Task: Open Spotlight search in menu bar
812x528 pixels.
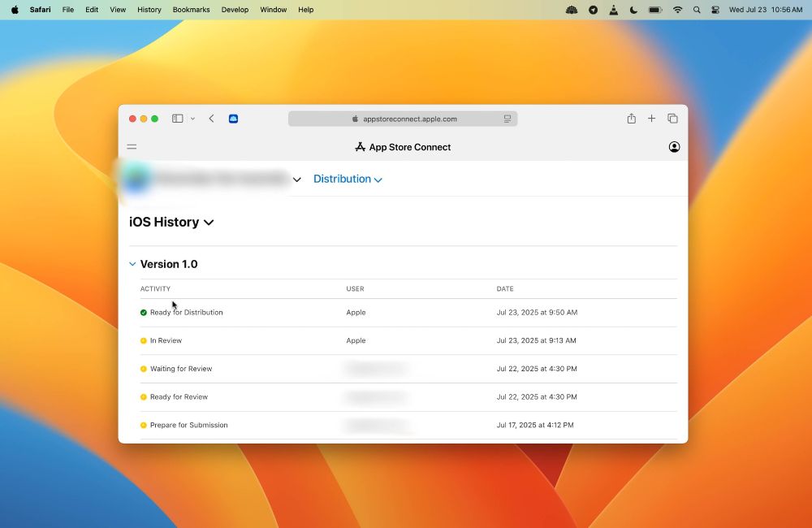Action: tap(697, 9)
